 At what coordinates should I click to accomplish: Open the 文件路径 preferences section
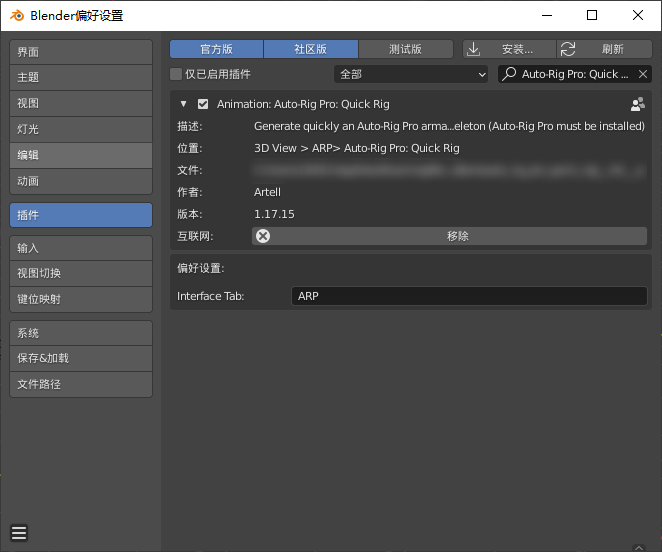81,384
